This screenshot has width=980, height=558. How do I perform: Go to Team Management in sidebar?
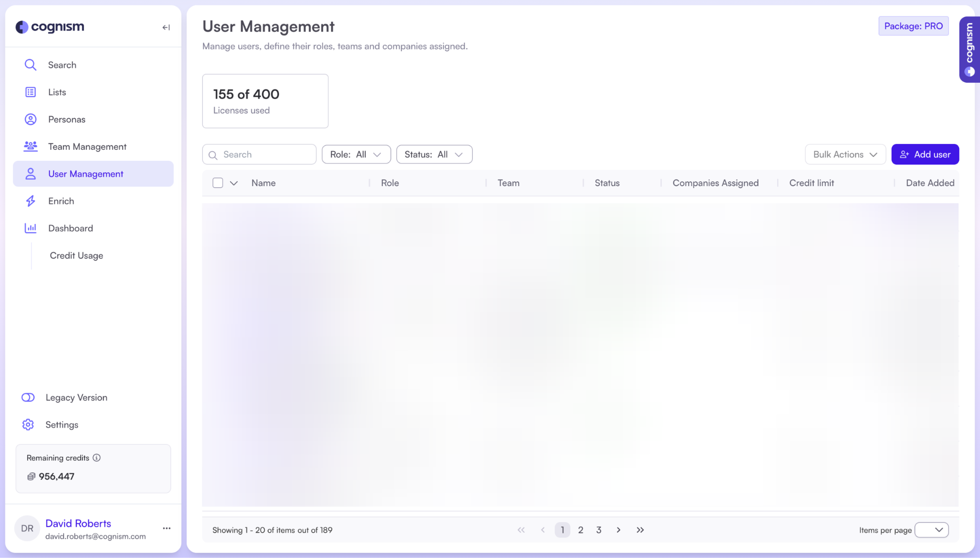pos(87,146)
